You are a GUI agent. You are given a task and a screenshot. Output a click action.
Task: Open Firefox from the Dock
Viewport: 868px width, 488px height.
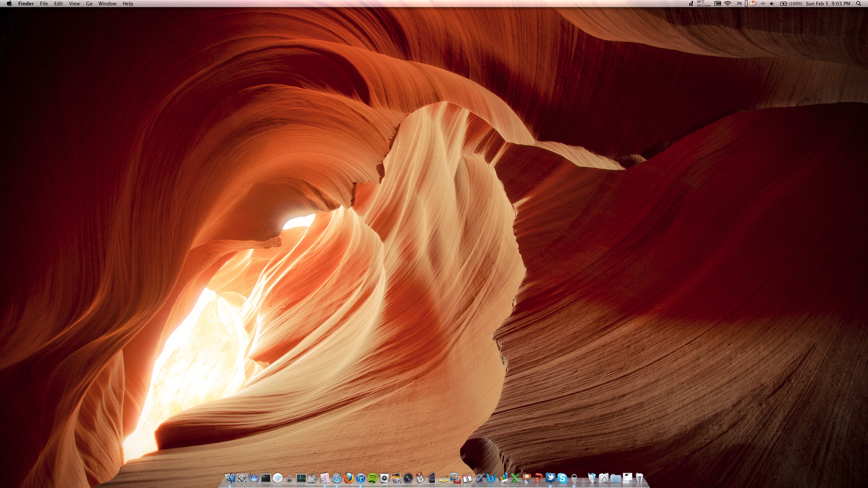tap(349, 478)
